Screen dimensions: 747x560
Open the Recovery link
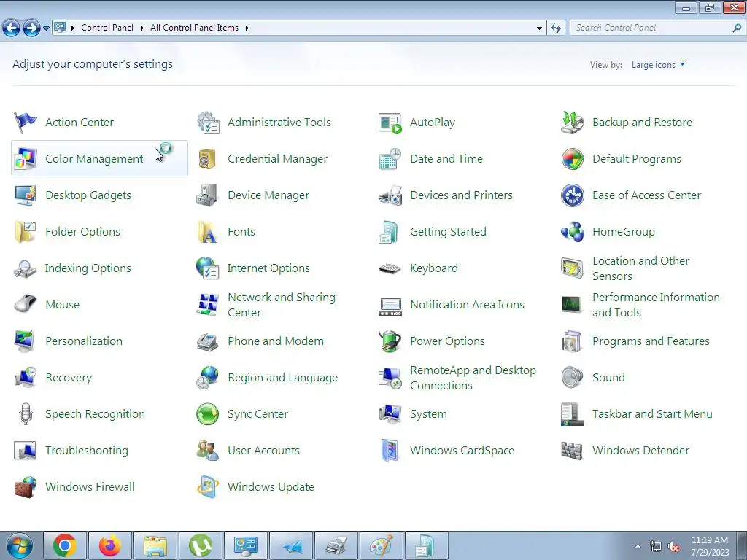click(69, 377)
